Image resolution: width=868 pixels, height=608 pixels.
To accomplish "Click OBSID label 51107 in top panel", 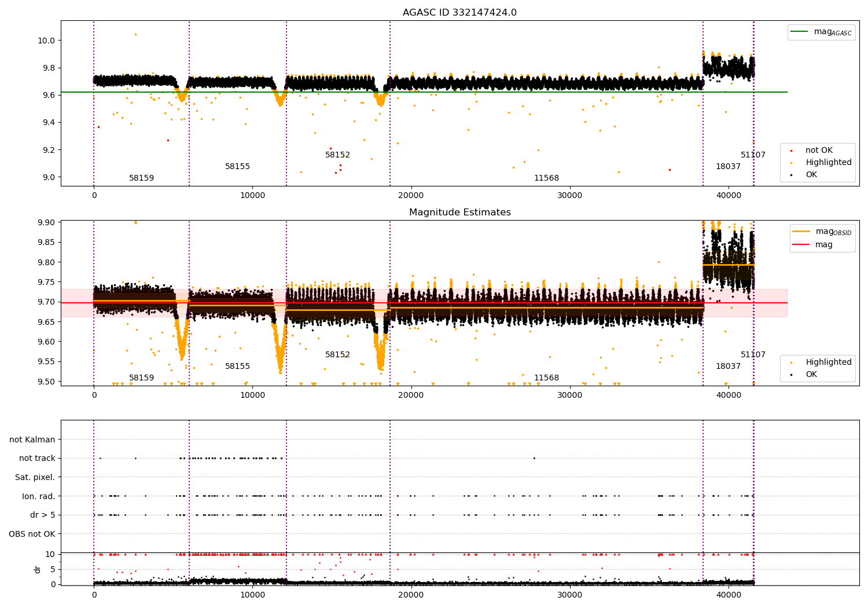I will (753, 155).
